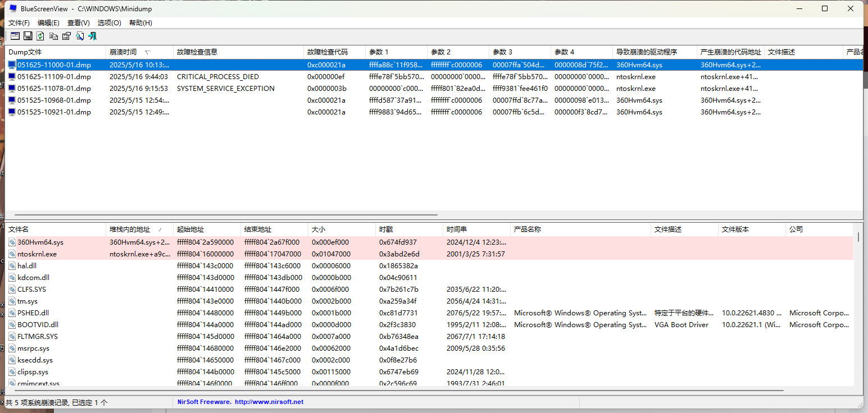The image size is (868, 413).
Task: Click the Find magnifier toolbar icon
Action: point(80,36)
